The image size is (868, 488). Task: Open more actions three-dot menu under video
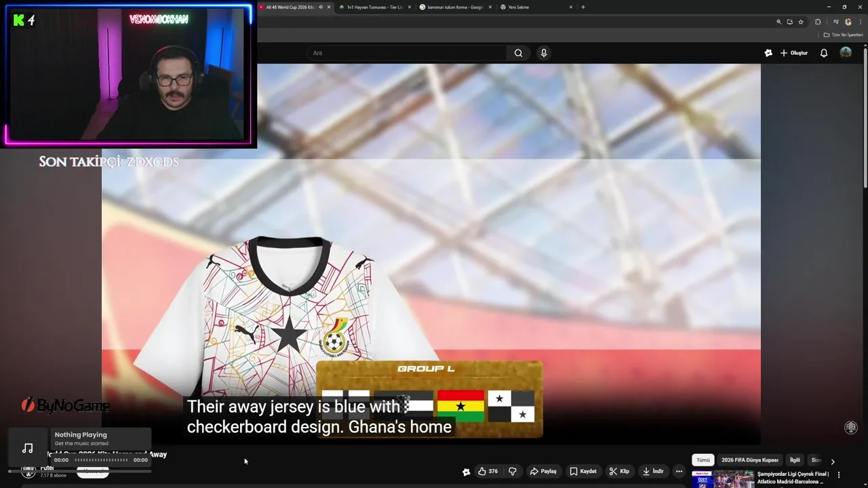[x=679, y=471]
